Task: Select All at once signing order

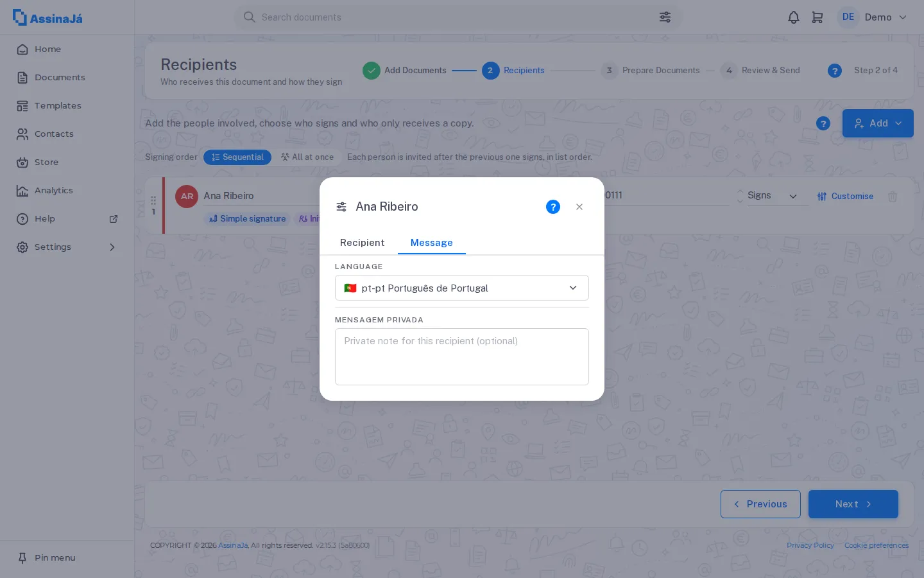Action: point(307,157)
